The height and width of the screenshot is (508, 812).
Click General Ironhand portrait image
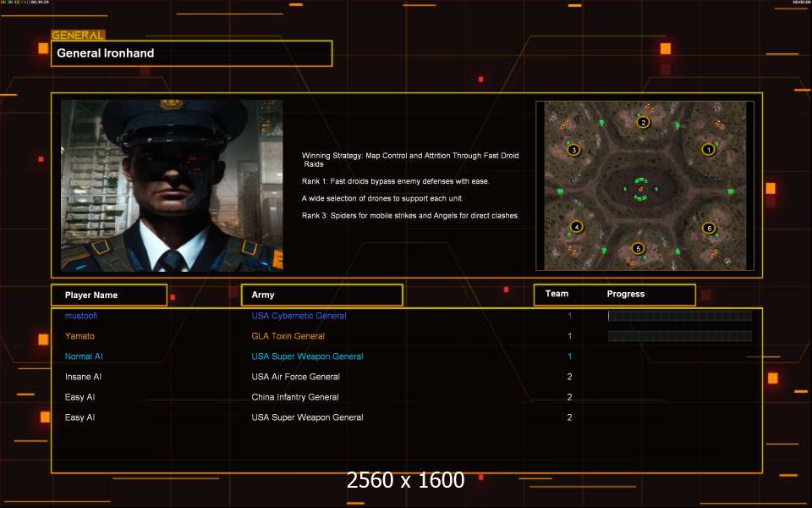pyautogui.click(x=172, y=185)
